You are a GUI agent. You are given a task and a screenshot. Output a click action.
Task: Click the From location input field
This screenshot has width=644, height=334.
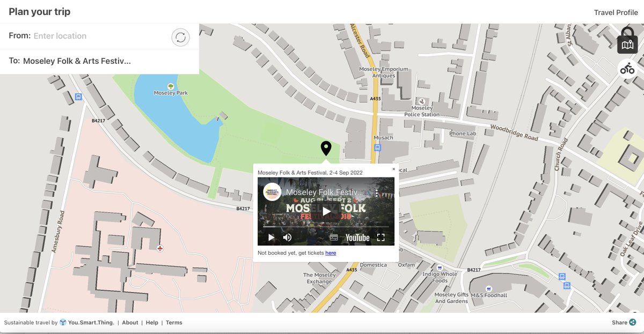click(99, 36)
